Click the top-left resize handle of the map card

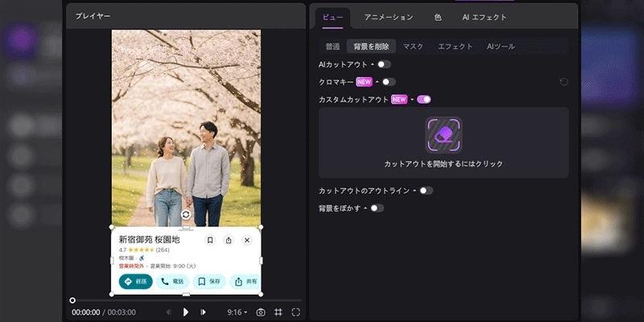111,227
